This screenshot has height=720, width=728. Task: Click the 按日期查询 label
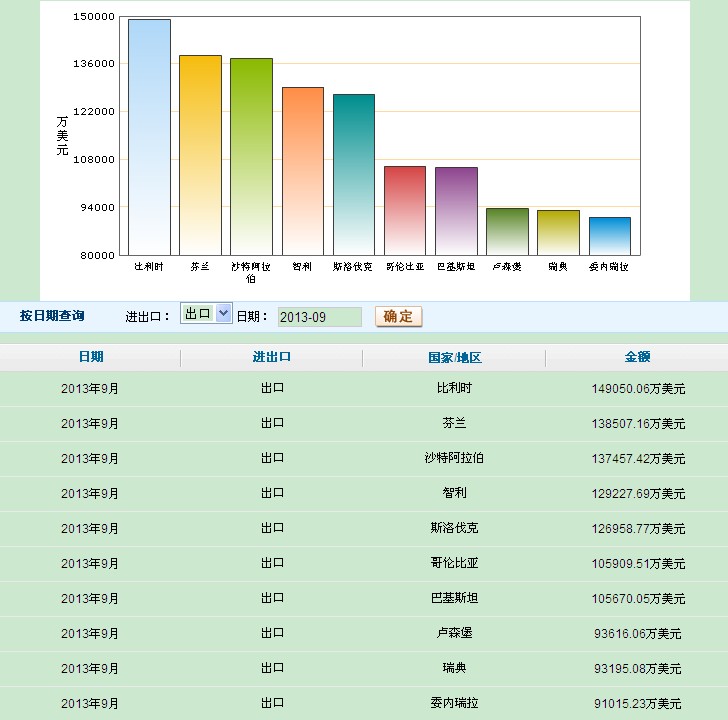click(52, 316)
